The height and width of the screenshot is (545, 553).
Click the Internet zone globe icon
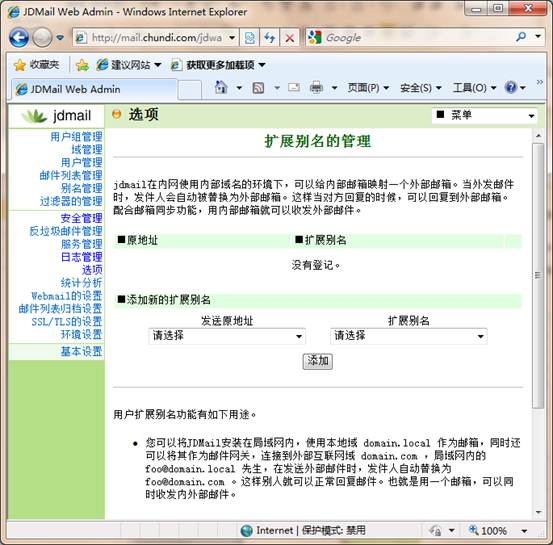(247, 530)
